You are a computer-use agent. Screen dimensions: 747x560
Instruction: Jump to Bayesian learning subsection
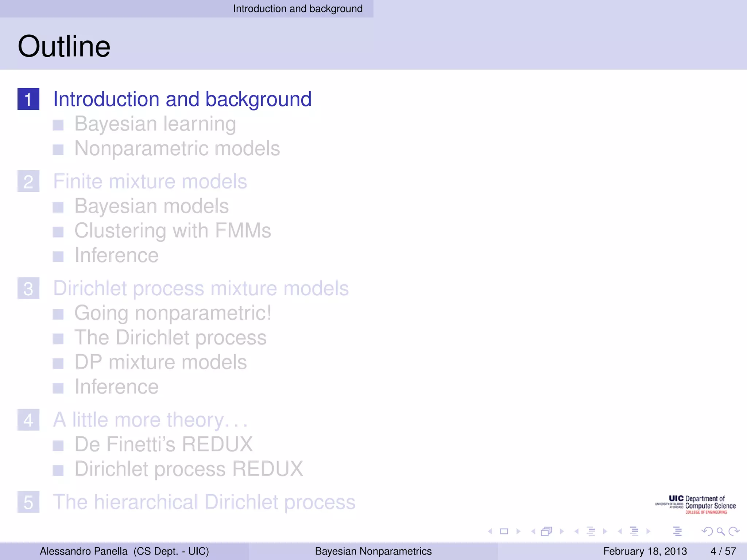tap(155, 124)
